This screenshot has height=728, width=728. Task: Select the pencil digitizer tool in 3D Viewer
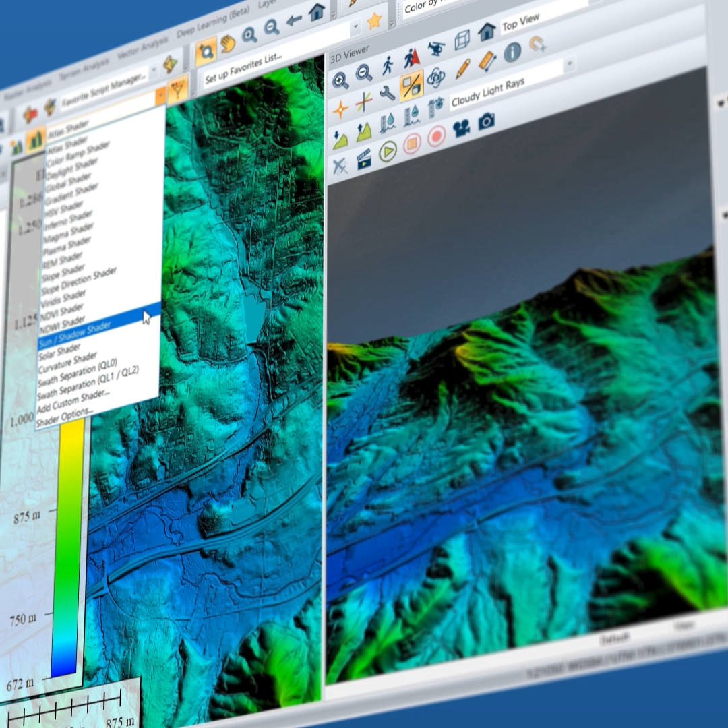pos(463,68)
